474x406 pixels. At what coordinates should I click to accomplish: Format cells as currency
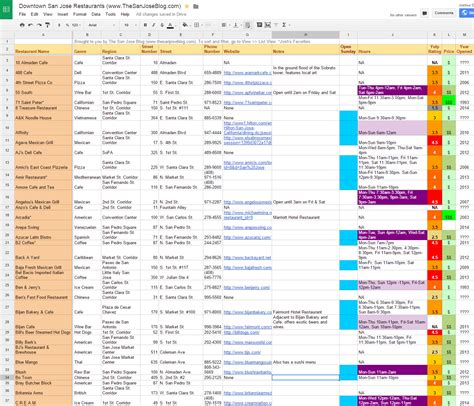click(59, 25)
